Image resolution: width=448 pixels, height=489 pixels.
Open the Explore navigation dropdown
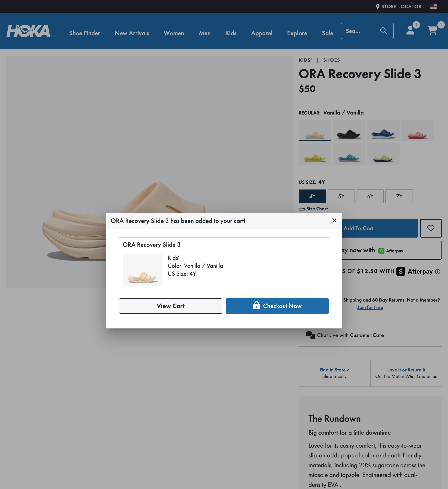click(297, 33)
